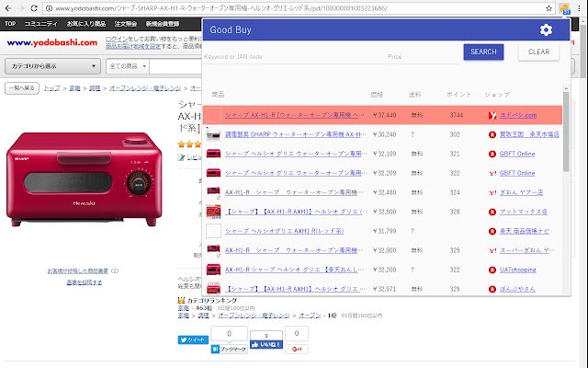Open the 買取王国 楽天市場店 shop link
Screen dimensions: 588x368
(529, 134)
